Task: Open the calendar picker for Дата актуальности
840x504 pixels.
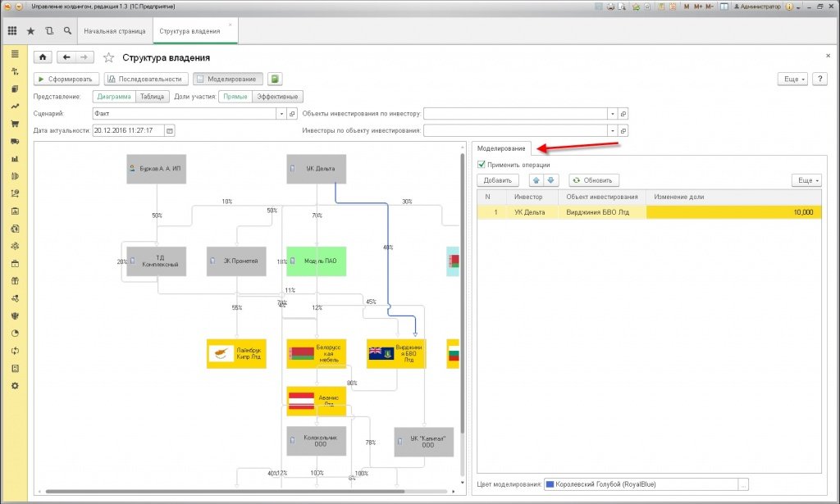Action: tap(170, 130)
